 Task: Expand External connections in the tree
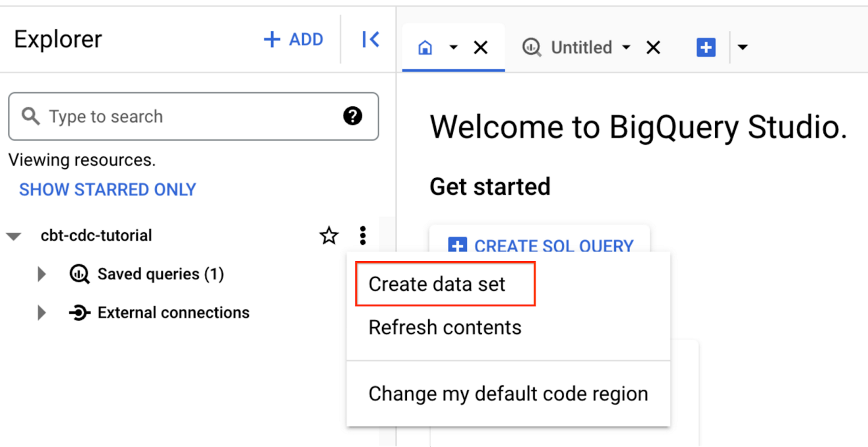41,312
